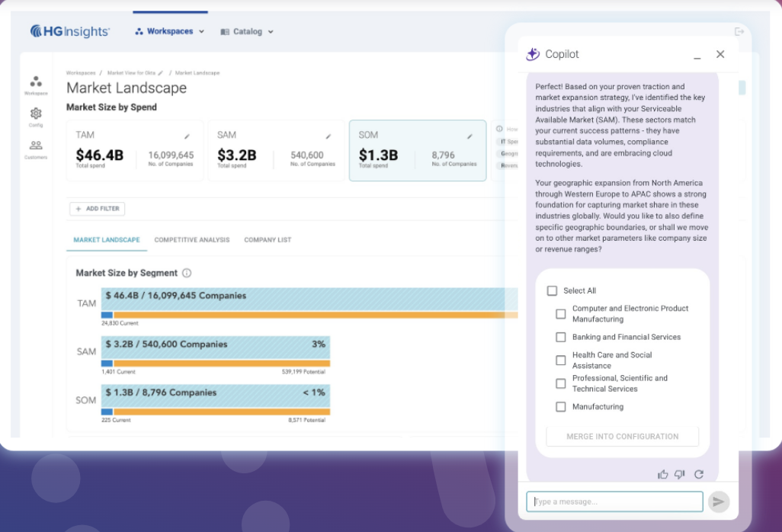
Task: Edit the TAM card with pencil icon
Action: (187, 136)
